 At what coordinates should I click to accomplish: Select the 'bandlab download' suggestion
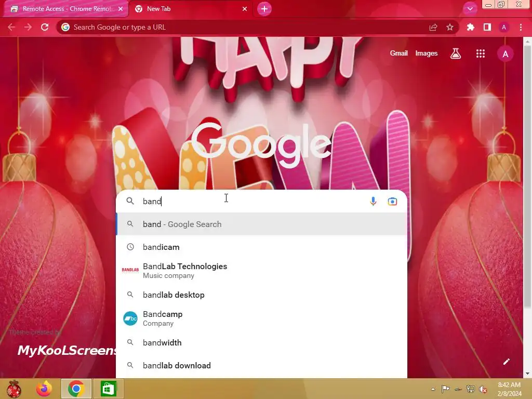click(x=262, y=365)
